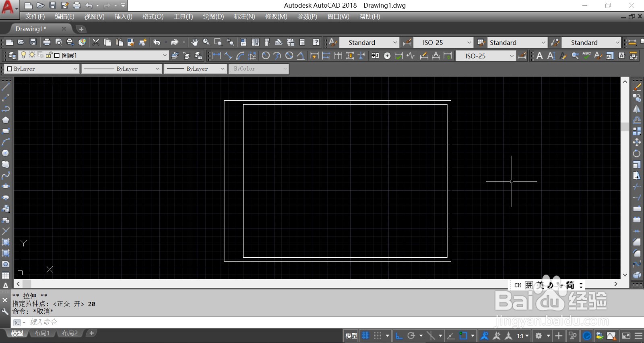Click the Undo arrow icon
Image resolution: width=644 pixels, height=343 pixels.
[x=157, y=42]
